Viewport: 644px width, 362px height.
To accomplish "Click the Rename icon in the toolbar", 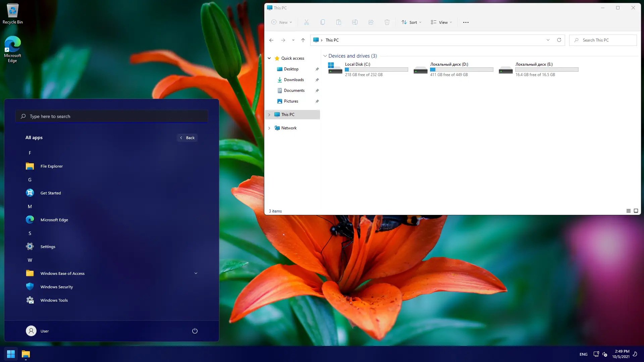I will 355,22.
